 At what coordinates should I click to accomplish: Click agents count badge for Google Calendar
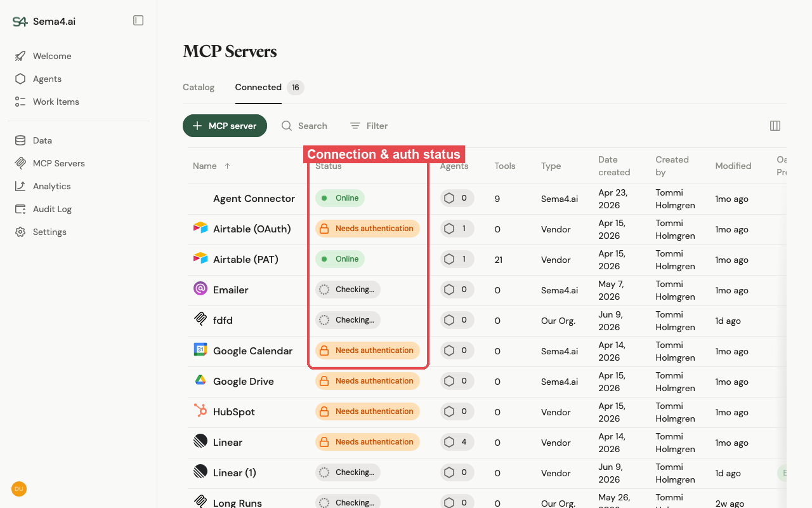click(457, 351)
